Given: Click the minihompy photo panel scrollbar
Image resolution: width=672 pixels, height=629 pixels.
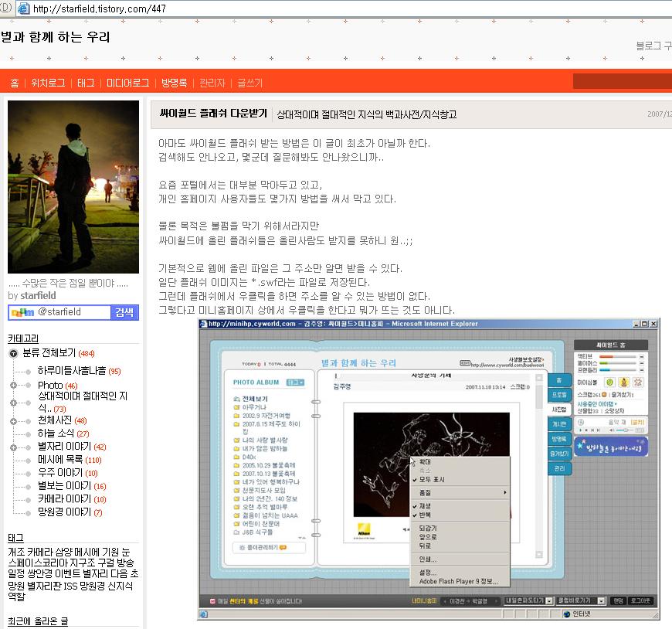Looking at the screenshot, I should (x=539, y=466).
